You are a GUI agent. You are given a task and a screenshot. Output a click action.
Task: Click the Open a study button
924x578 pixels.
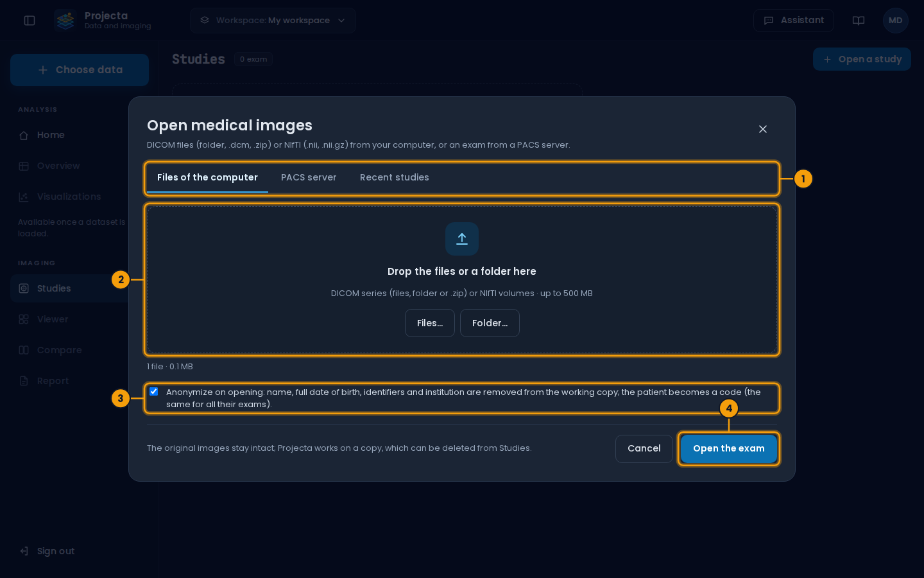pyautogui.click(x=862, y=59)
